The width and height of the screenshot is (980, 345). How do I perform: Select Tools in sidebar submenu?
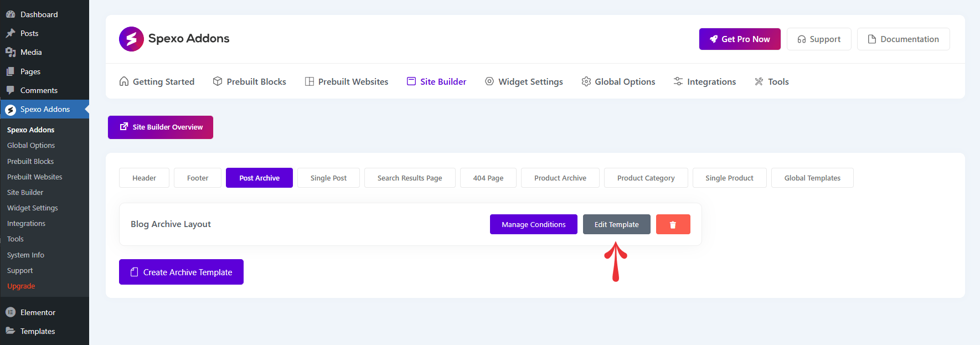16,239
